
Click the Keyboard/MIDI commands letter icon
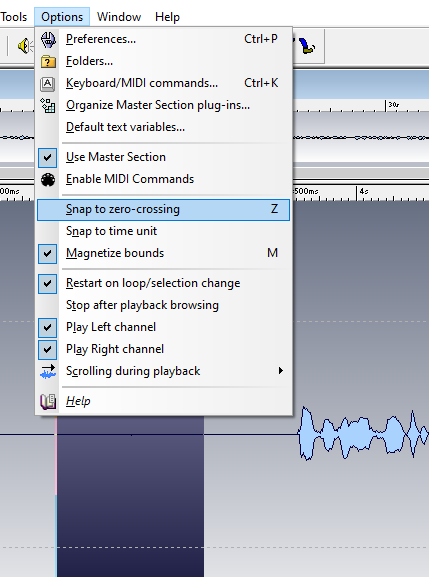click(48, 84)
